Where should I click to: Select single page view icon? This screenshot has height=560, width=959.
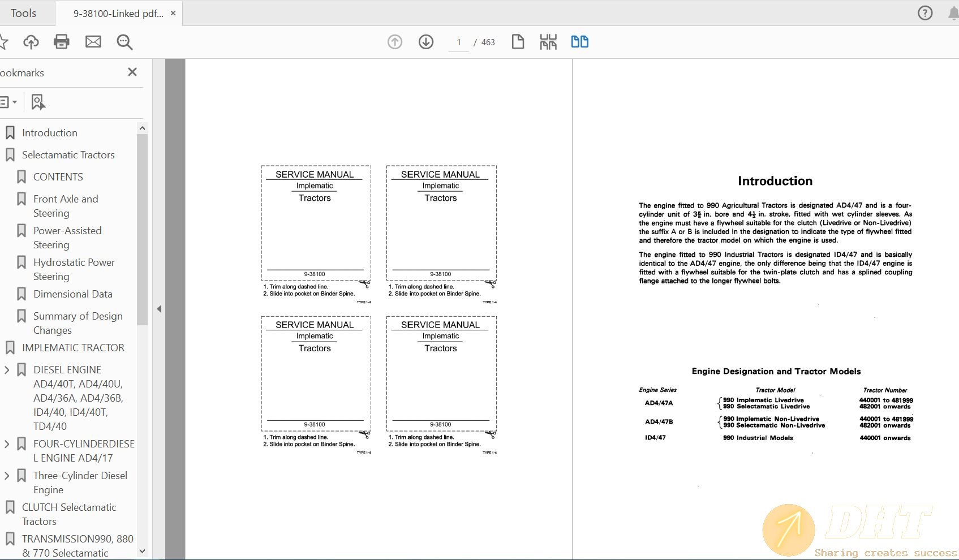pos(518,42)
